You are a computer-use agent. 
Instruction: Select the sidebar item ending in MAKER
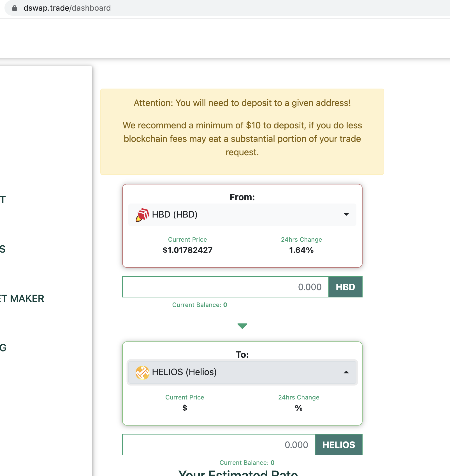click(x=22, y=299)
